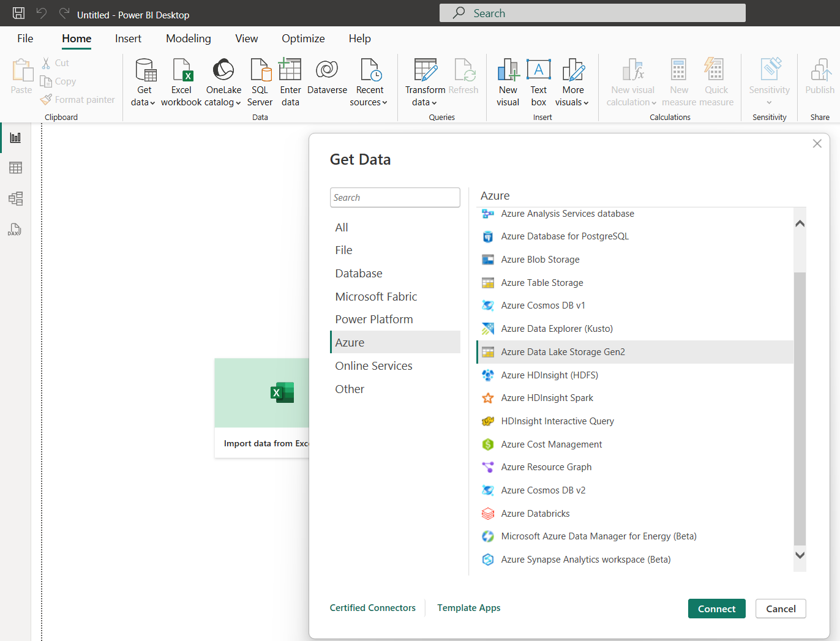
Task: Click the Get Data search field
Action: click(395, 198)
